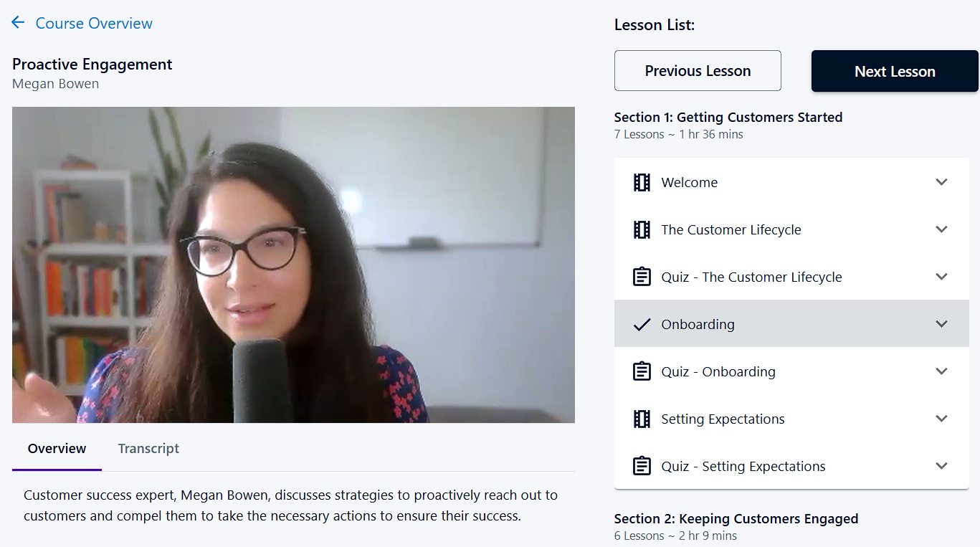Advance to the Next Lesson
Image resolution: width=980 pixels, height=547 pixels.
click(x=894, y=72)
